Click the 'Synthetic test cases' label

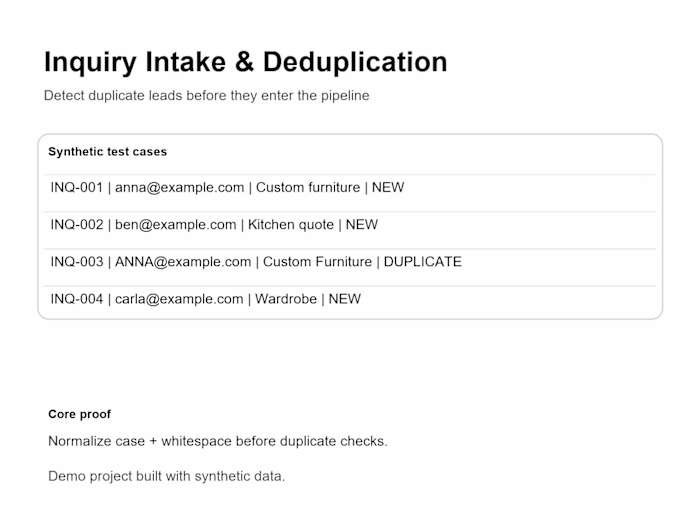tap(108, 152)
